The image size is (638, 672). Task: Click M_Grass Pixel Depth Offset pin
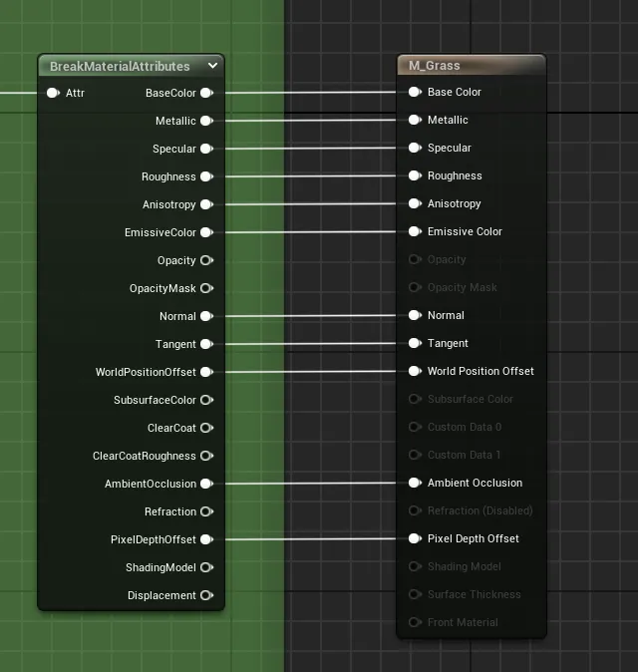coord(415,538)
